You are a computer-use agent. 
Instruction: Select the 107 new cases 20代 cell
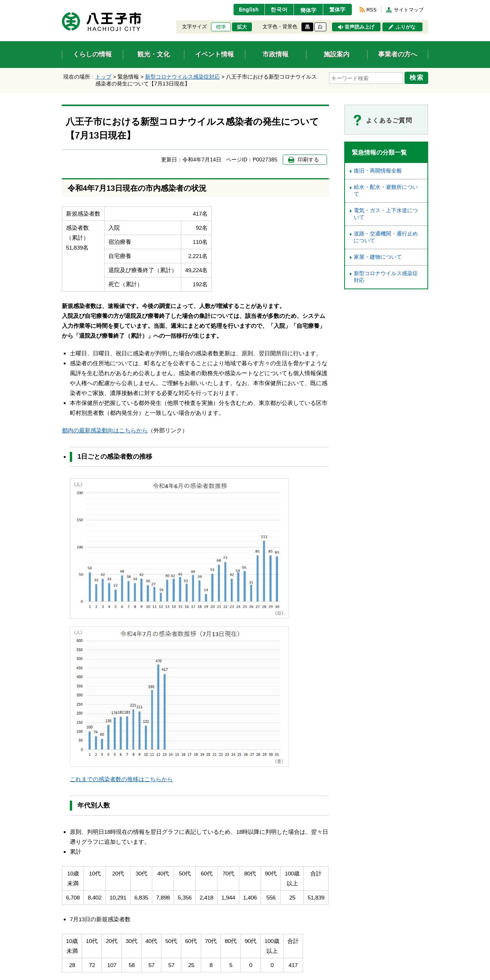click(x=112, y=965)
